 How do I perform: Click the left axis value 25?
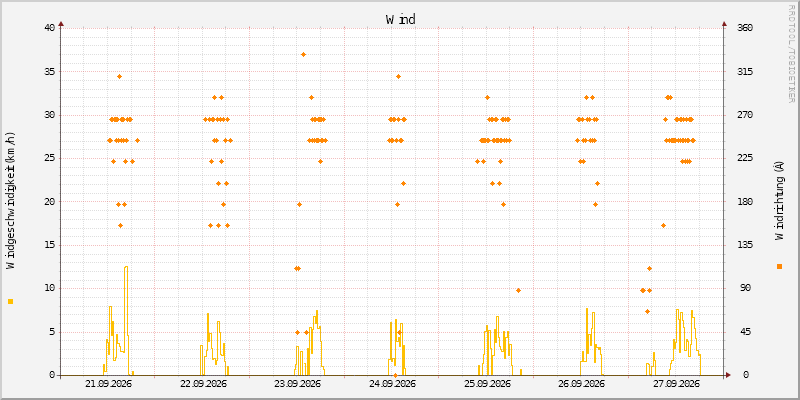(49, 158)
